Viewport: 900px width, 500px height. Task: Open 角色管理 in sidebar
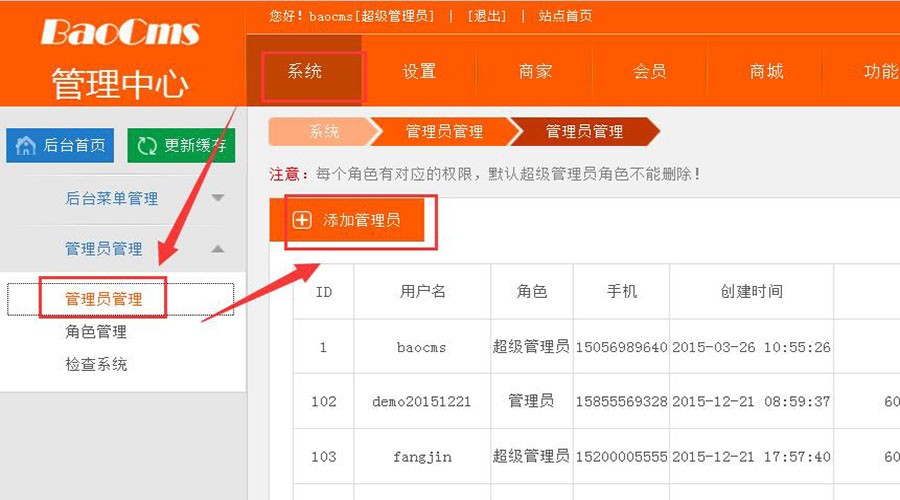coord(96,332)
